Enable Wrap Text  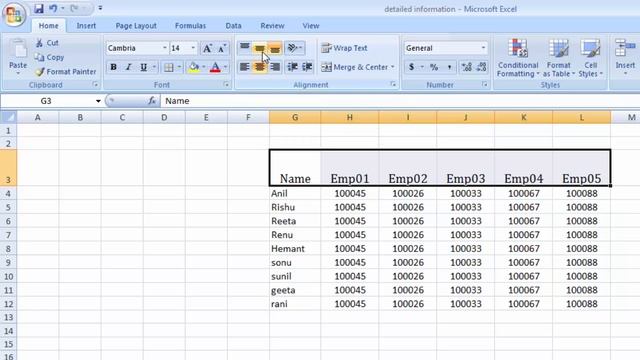344,48
